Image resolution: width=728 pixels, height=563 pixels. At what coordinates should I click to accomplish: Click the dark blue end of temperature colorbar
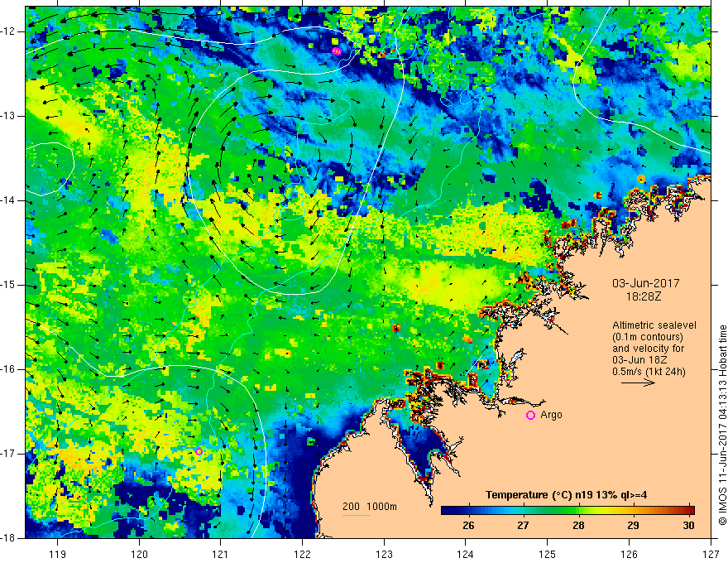pyautogui.click(x=448, y=510)
